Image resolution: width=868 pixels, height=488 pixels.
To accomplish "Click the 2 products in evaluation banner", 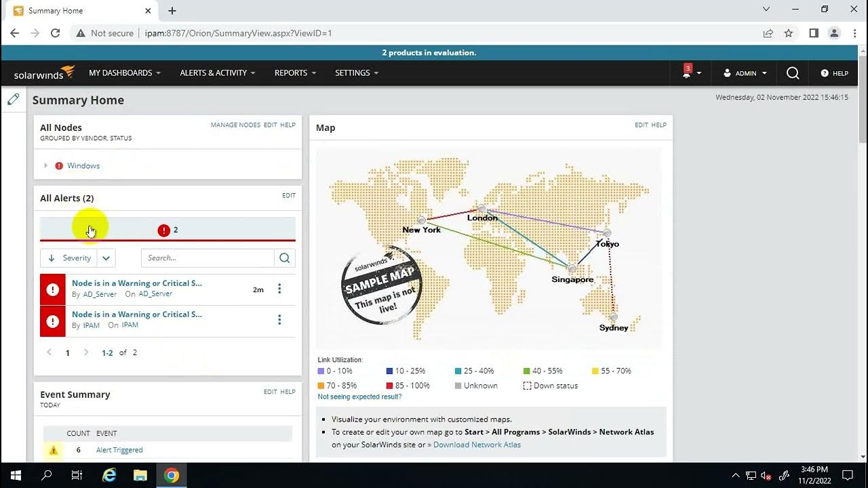I will pos(429,53).
